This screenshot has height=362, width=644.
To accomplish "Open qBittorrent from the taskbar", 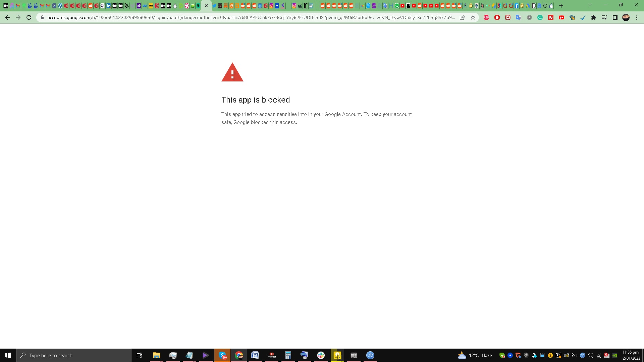I will pos(370,355).
